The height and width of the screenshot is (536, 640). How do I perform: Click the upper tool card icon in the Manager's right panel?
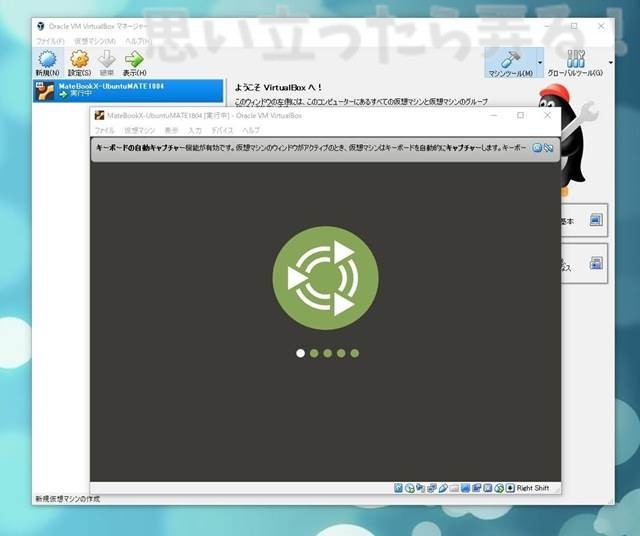coord(596,220)
